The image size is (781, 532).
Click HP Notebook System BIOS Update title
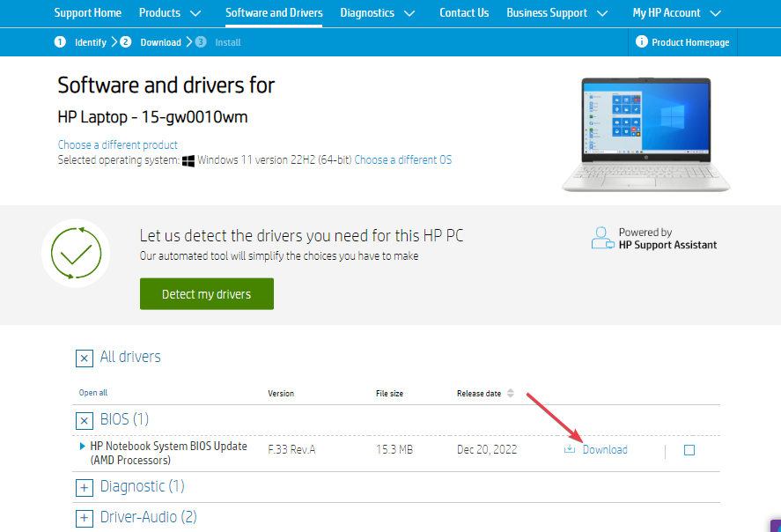point(168,453)
